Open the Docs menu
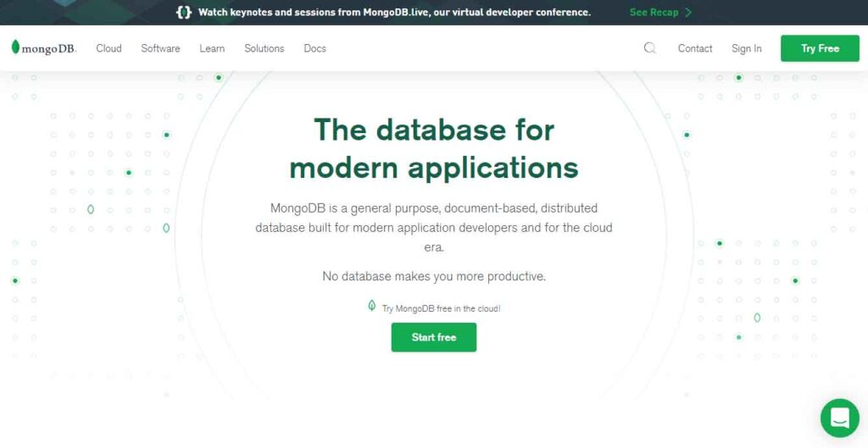Screen dimensions: 868x448 [x=315, y=48]
